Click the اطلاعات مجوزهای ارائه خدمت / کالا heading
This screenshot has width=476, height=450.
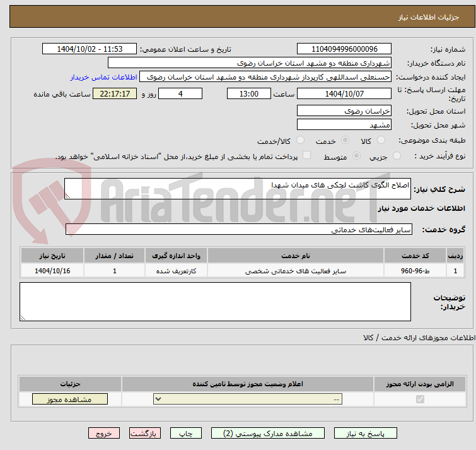tap(419, 338)
